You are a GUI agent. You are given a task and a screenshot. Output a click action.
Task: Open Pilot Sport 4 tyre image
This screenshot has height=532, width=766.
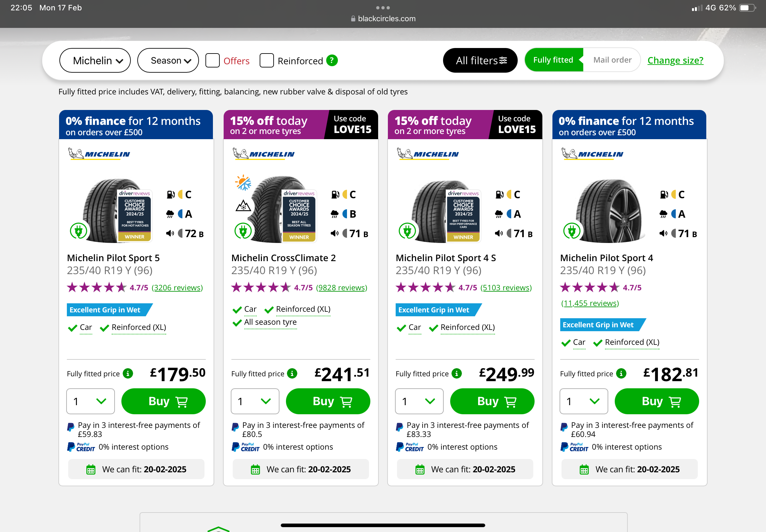coord(609,211)
